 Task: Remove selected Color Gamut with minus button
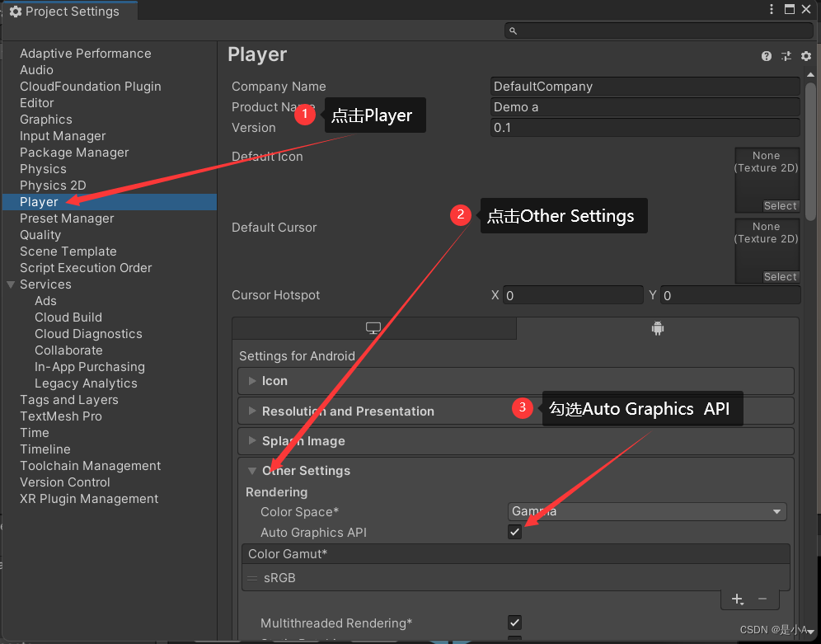pos(762,599)
